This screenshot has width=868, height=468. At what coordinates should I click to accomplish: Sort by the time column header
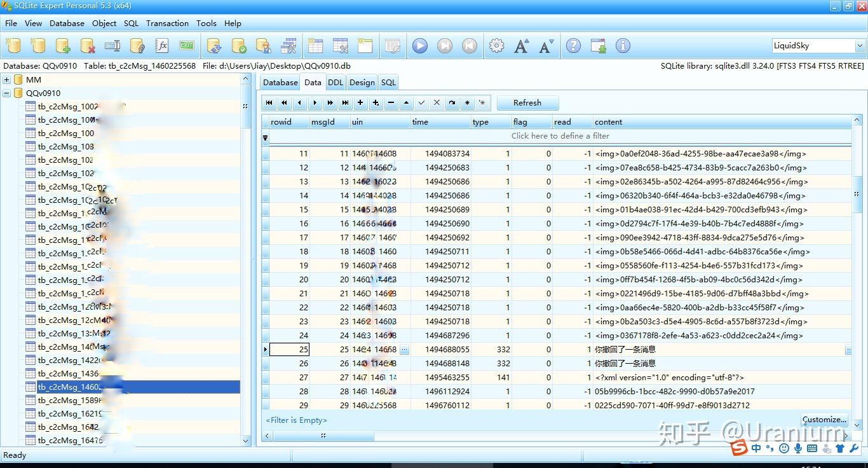440,122
